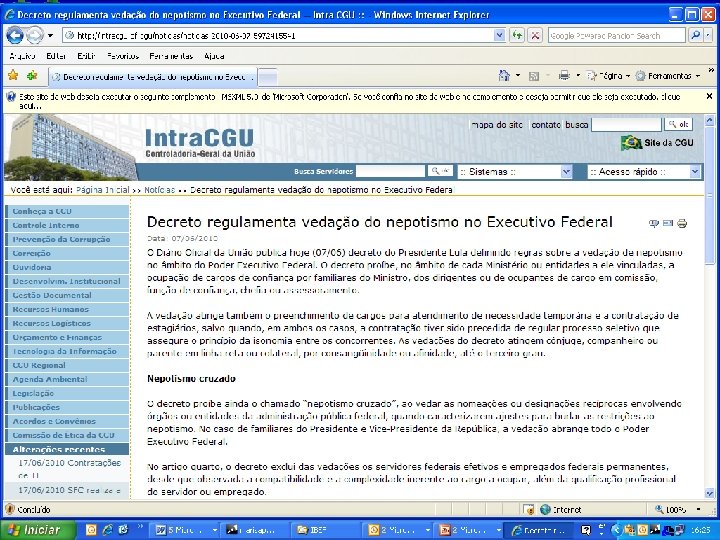Image resolution: width=720 pixels, height=540 pixels.
Task: Open Conheça a CGU sidebar item
Action: pyautogui.click(x=67, y=211)
